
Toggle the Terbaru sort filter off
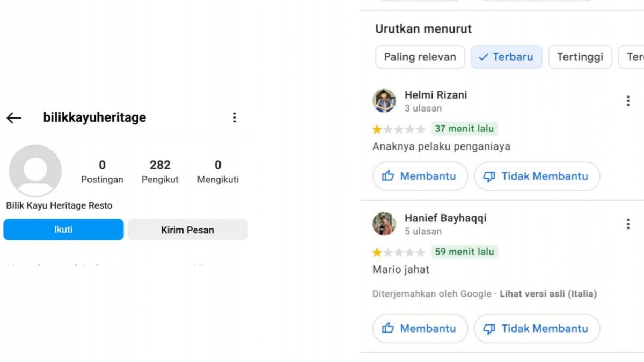[507, 56]
